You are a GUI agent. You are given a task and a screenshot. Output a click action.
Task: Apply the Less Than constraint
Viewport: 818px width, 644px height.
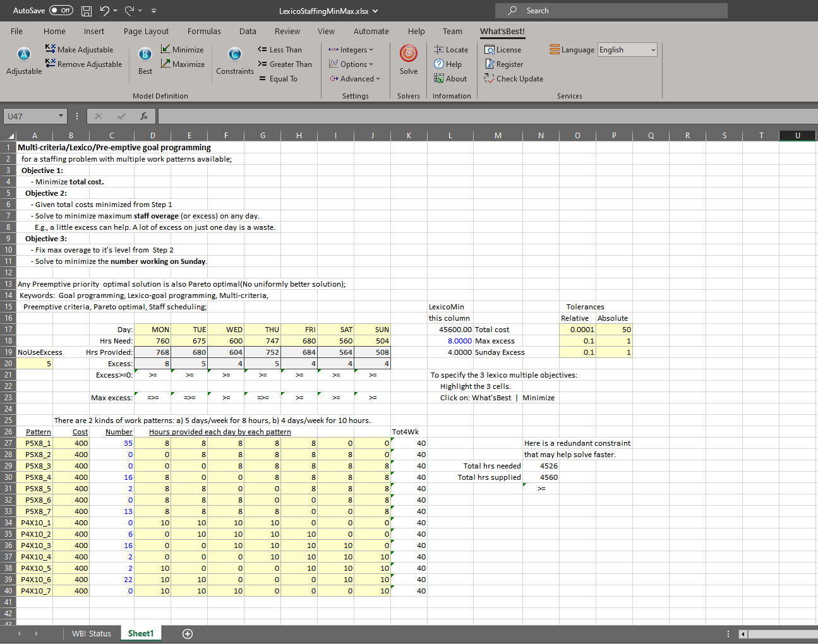280,49
